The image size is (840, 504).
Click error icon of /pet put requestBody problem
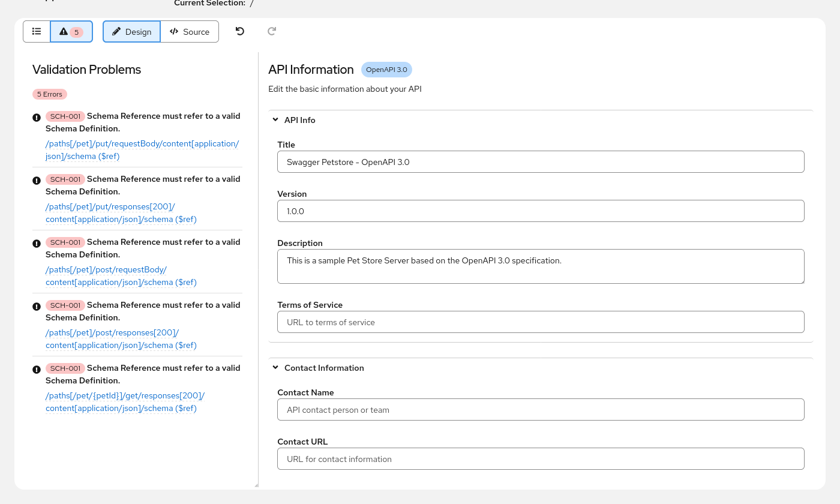(37, 118)
